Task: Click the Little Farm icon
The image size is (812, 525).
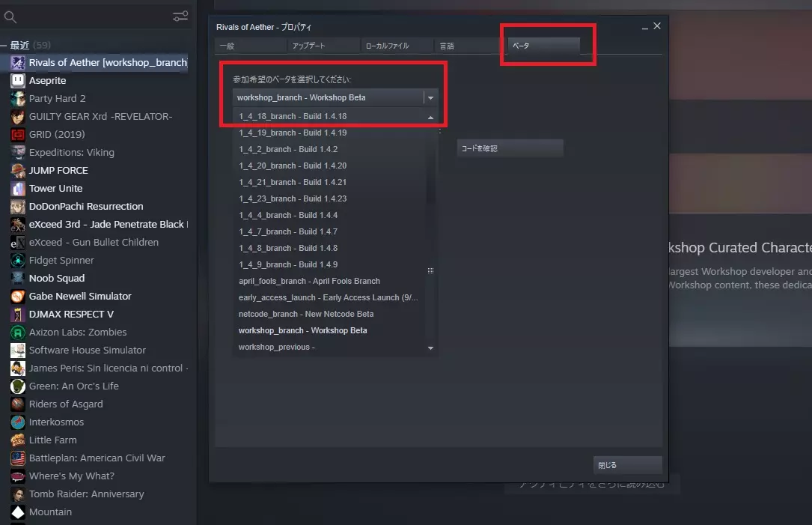Action: click(18, 440)
